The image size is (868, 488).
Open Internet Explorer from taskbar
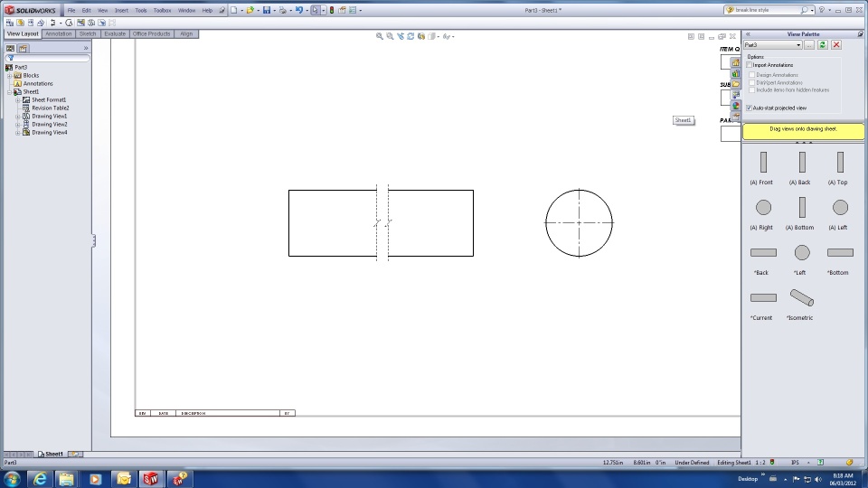pos(40,479)
